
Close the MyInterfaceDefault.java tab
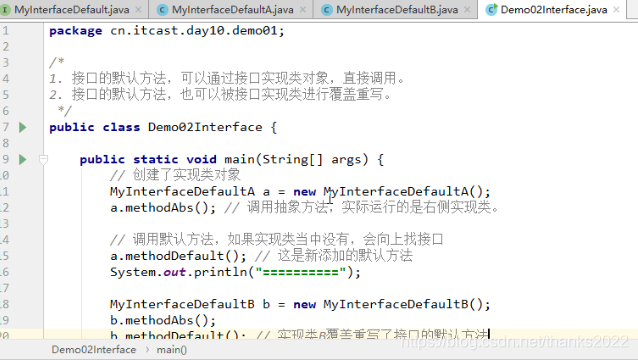[x=138, y=9]
